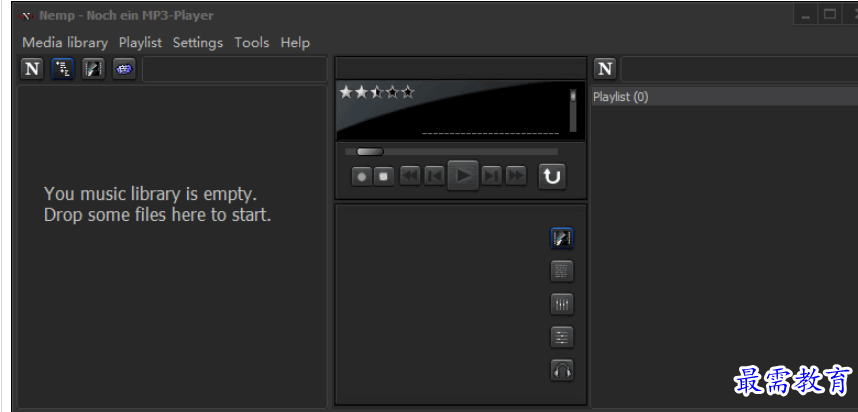Set rating to five stars
Viewport: 858px width, 412px height.
408,92
